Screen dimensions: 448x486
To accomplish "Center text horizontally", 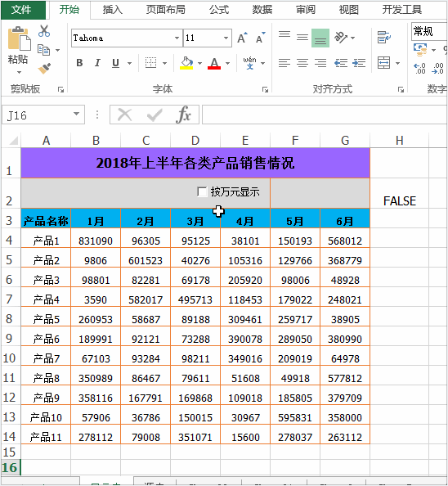I will 302,63.
